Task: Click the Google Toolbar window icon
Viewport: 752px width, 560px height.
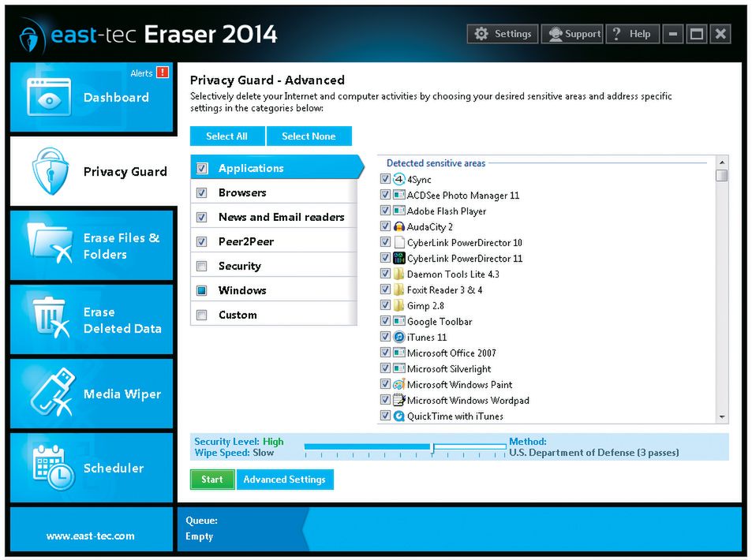Action: (399, 321)
